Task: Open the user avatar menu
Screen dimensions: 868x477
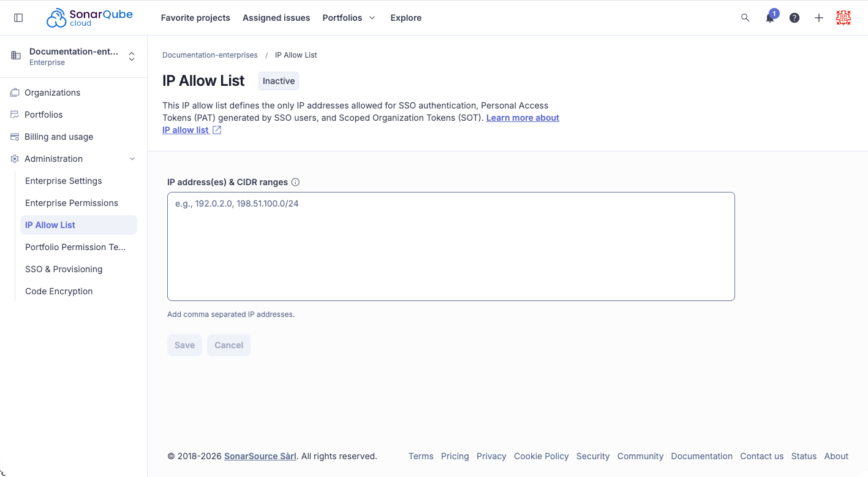Action: pyautogui.click(x=843, y=18)
